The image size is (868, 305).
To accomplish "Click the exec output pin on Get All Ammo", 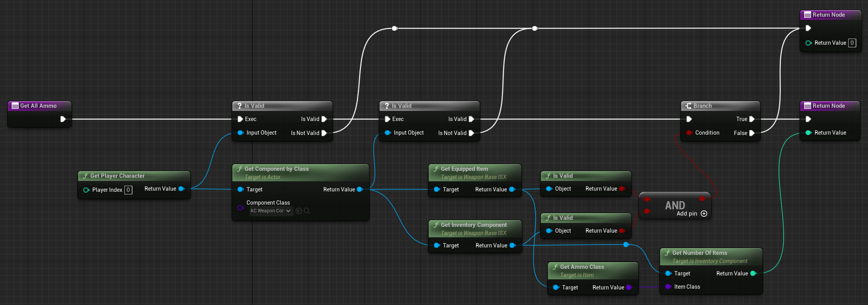I will click(63, 119).
